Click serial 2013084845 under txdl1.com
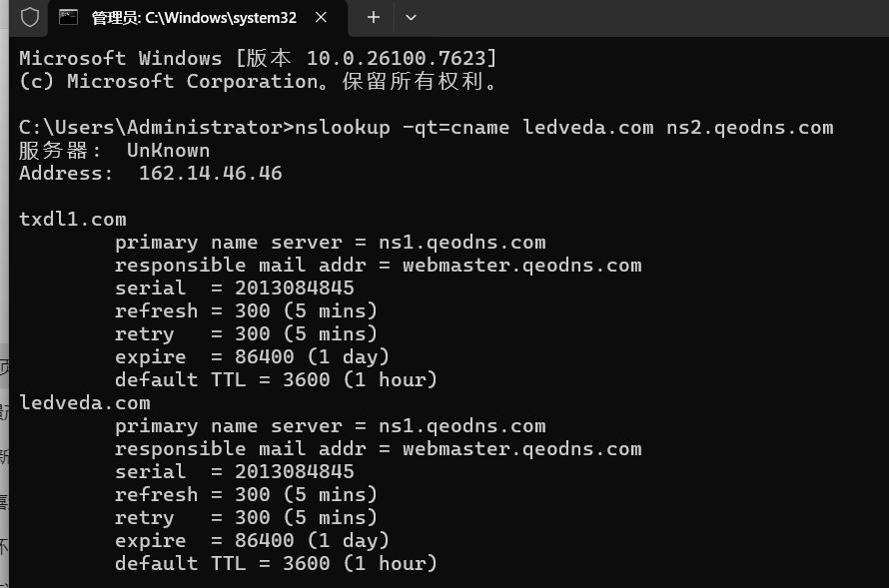This screenshot has width=889, height=588. (234, 289)
